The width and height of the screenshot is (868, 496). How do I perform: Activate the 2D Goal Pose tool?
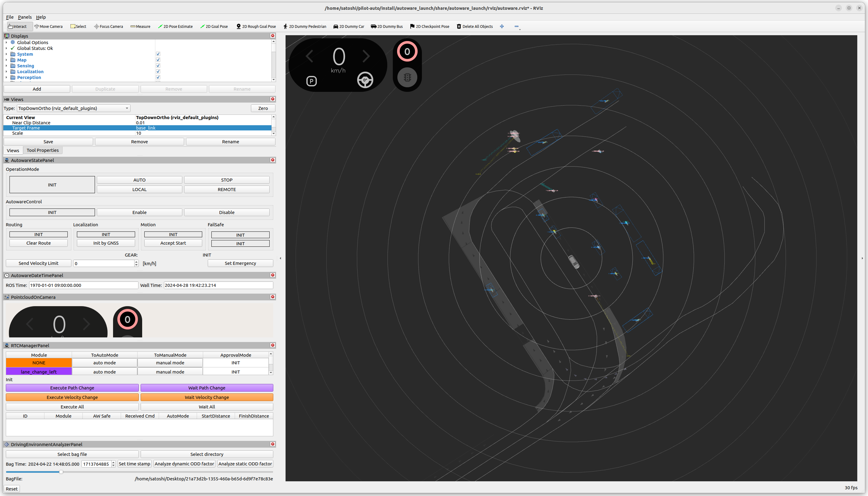coord(214,26)
